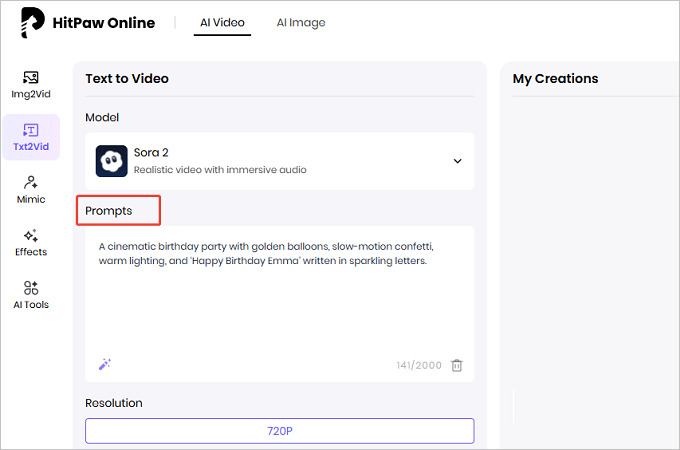This screenshot has width=680, height=450.
Task: Click the Prompts section label
Action: 109,211
